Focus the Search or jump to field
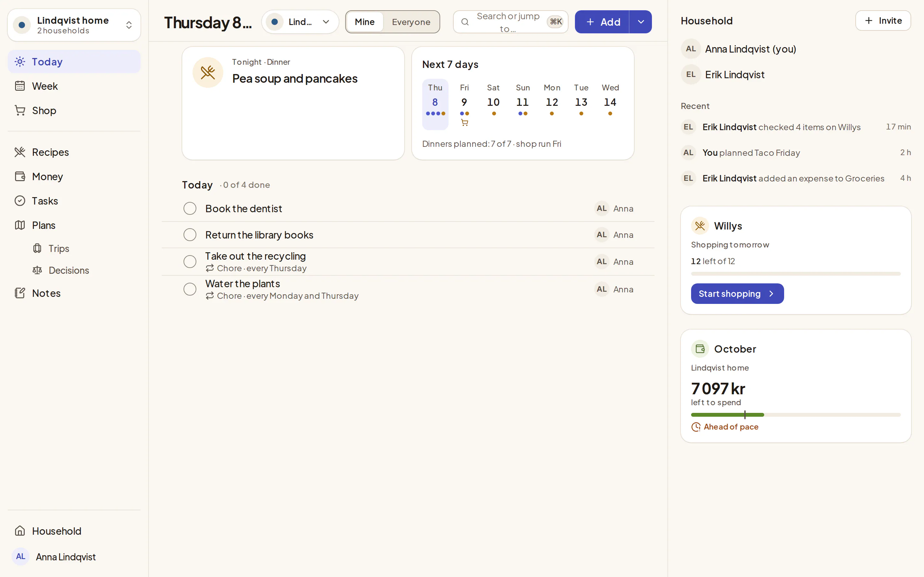This screenshot has width=924, height=577. coord(510,22)
